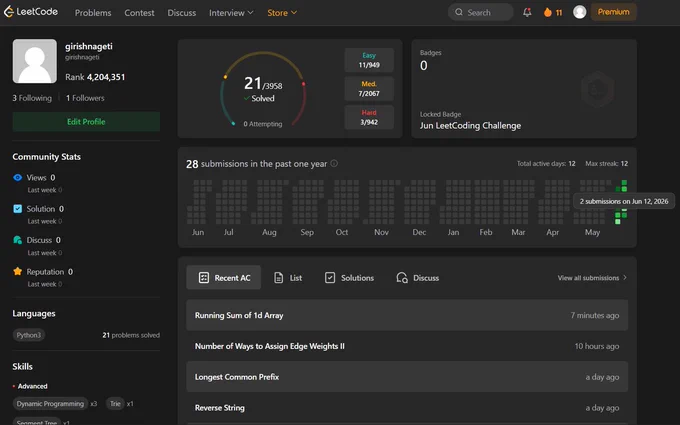This screenshot has width=680, height=425.
Task: Select the Hard 3/942 stat box
Action: [369, 117]
